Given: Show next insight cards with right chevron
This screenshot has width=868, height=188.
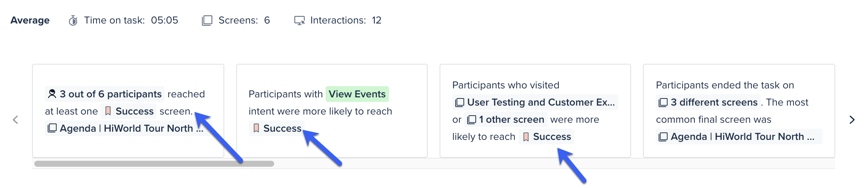Looking at the screenshot, I should [x=852, y=120].
